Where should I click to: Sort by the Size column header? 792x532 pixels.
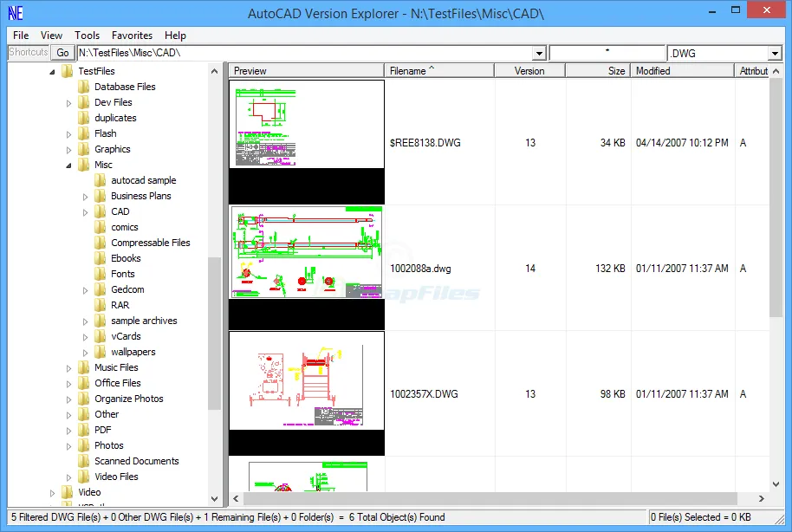point(598,71)
